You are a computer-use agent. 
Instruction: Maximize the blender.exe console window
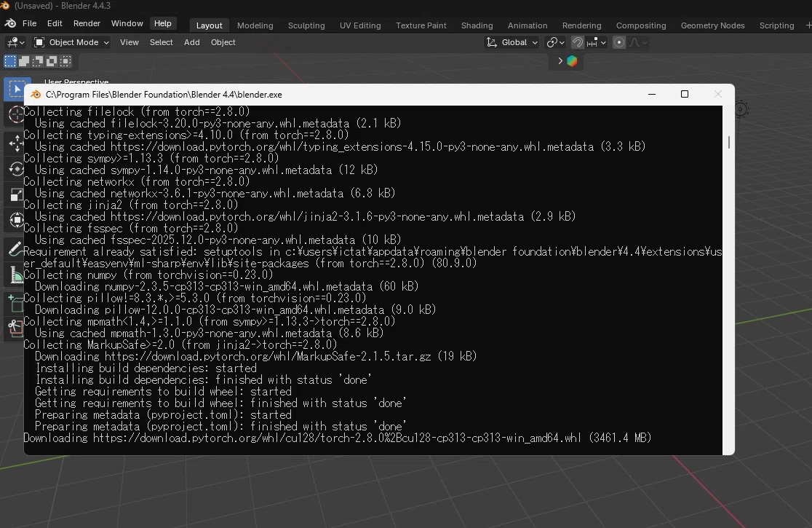click(685, 94)
